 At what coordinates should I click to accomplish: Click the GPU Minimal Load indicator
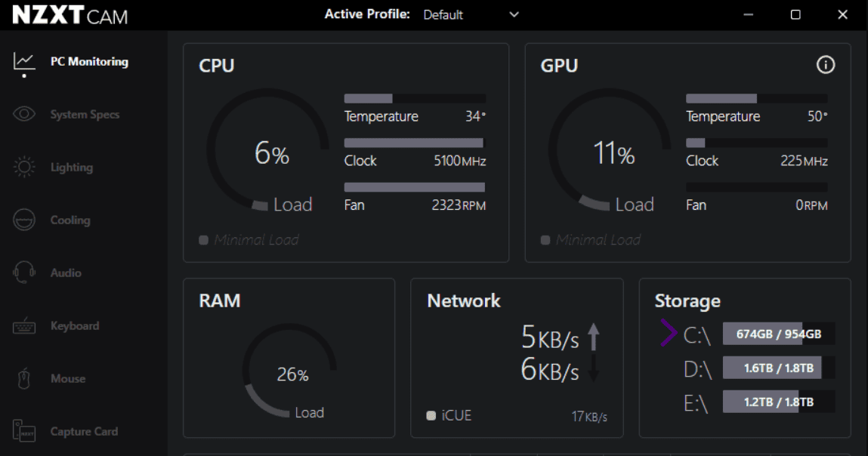coord(591,240)
